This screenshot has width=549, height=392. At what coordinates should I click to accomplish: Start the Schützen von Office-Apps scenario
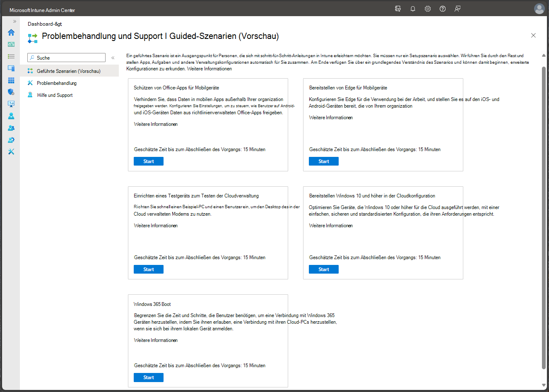click(149, 161)
